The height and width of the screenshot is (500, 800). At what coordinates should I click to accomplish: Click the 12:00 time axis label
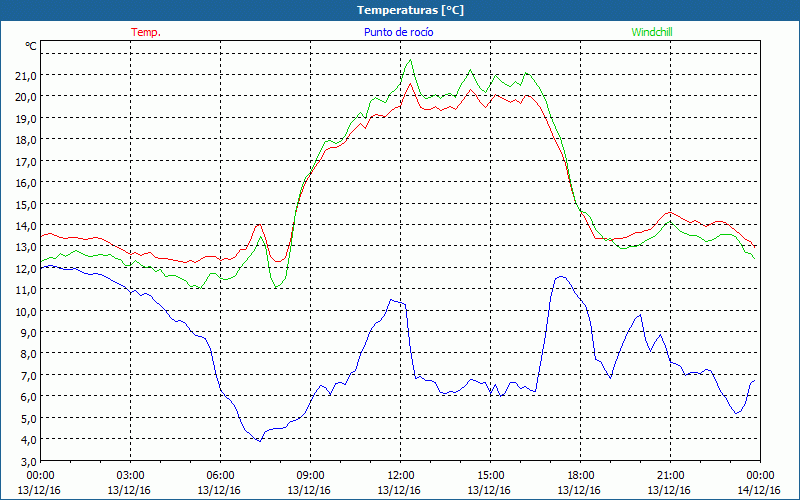click(401, 476)
